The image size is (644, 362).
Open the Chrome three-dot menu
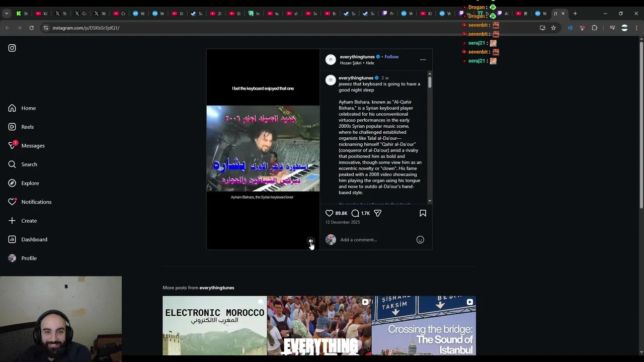click(636, 28)
